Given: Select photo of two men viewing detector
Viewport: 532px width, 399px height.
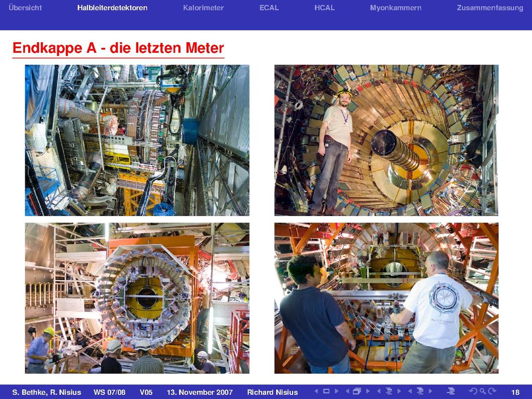Looking at the screenshot, I should (387, 298).
